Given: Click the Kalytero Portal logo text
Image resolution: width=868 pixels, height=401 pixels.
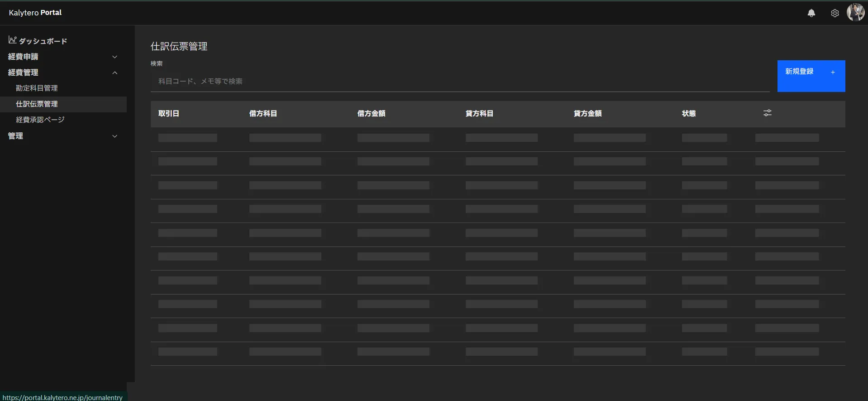Looking at the screenshot, I should click(35, 13).
